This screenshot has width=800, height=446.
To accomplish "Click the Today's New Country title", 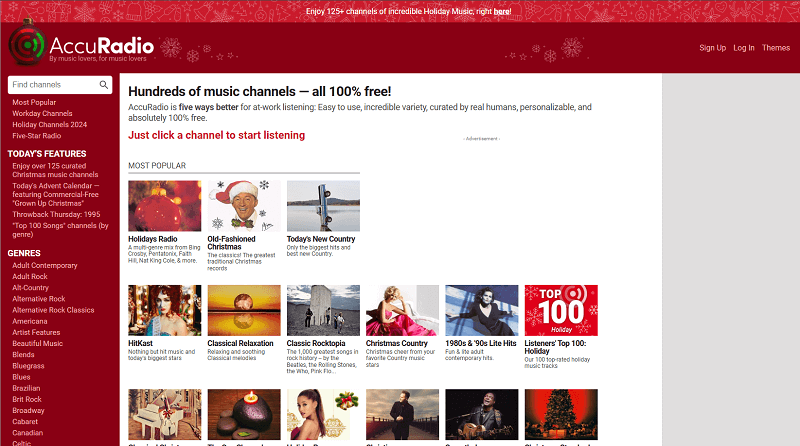I will pos(321,239).
